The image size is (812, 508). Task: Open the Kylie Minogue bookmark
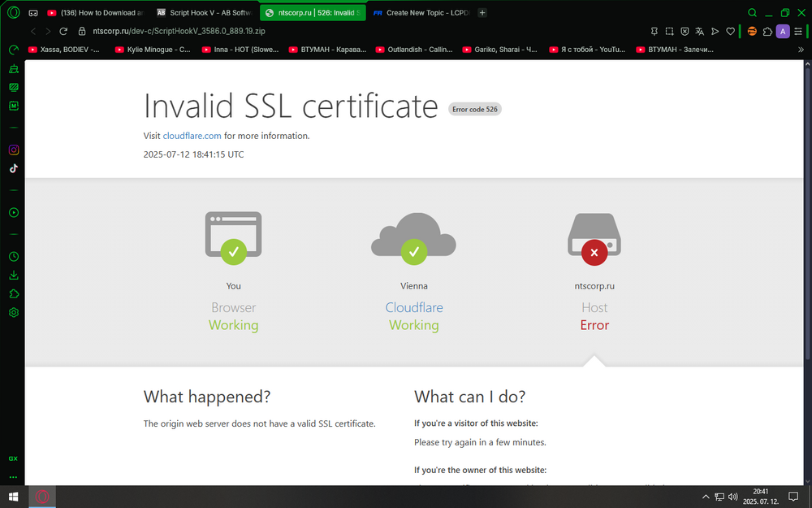pos(153,50)
